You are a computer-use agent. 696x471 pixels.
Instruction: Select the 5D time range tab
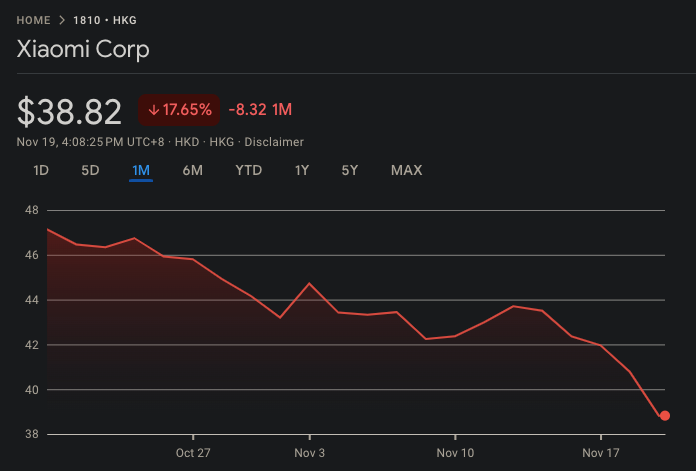pyautogui.click(x=90, y=170)
